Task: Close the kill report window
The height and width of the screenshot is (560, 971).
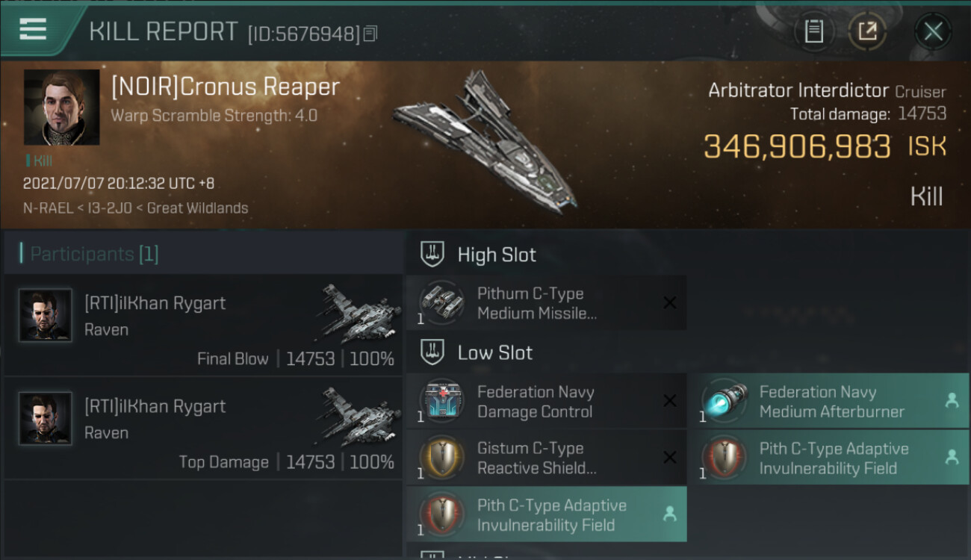Action: [x=933, y=31]
